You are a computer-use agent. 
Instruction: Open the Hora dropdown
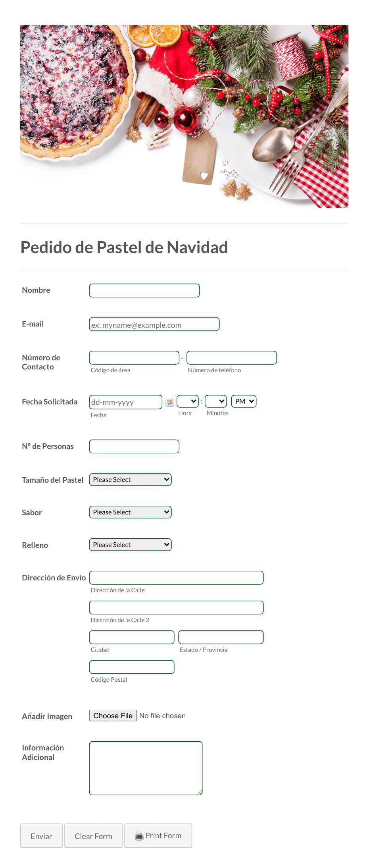pos(188,401)
